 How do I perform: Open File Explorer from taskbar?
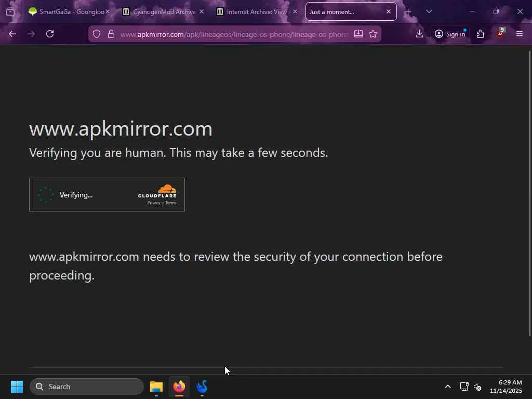[156, 387]
